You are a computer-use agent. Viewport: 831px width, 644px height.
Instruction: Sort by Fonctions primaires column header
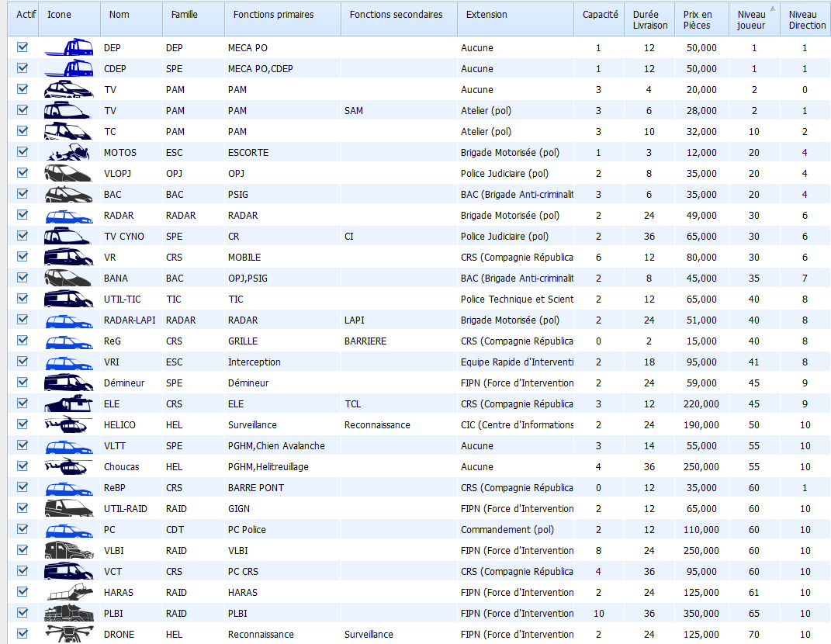tap(282, 19)
